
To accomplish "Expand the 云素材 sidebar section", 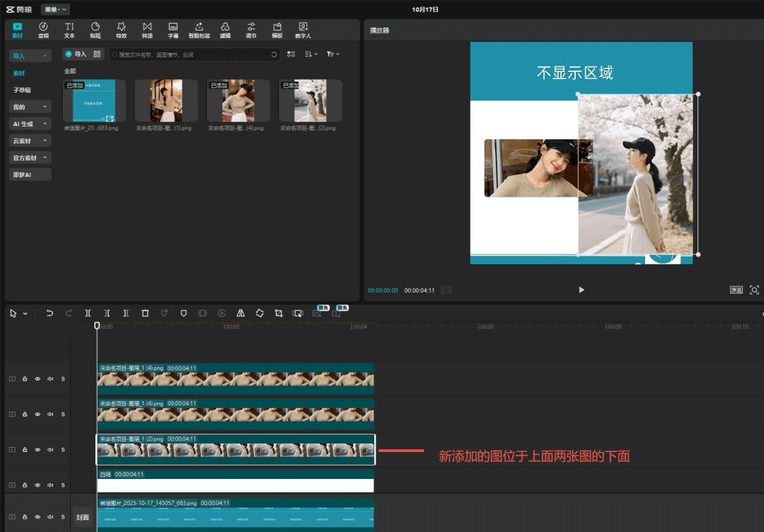I will 30,141.
